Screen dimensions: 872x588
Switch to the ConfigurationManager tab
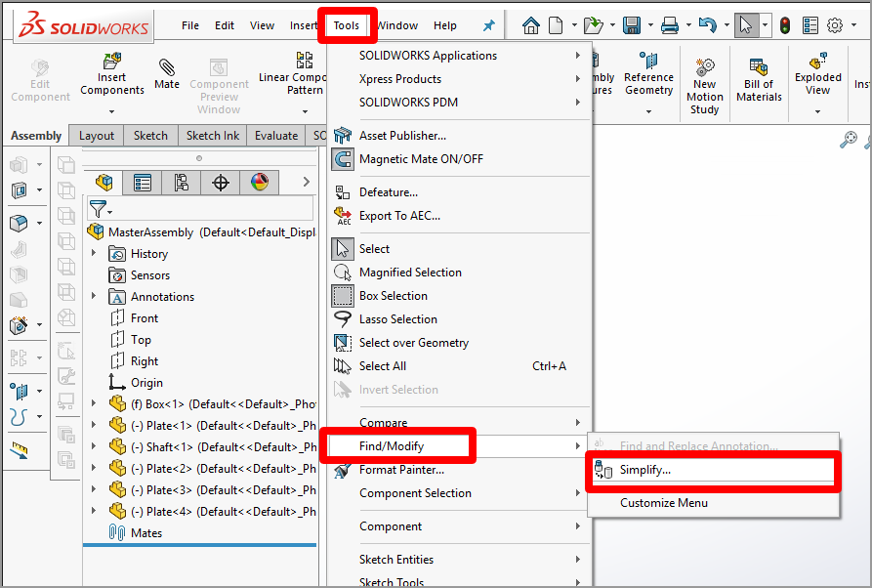183,182
